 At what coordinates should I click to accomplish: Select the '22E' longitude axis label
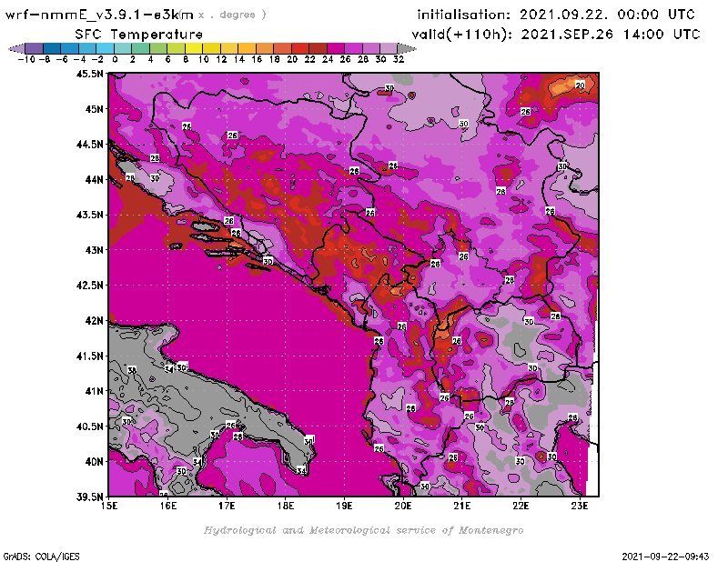(521, 506)
